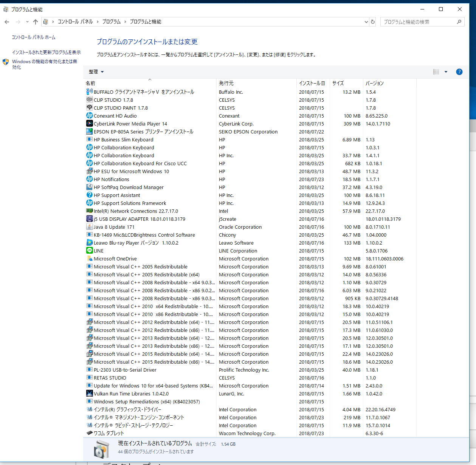Select HP Support Solutions Framework entry

[x=130, y=203]
